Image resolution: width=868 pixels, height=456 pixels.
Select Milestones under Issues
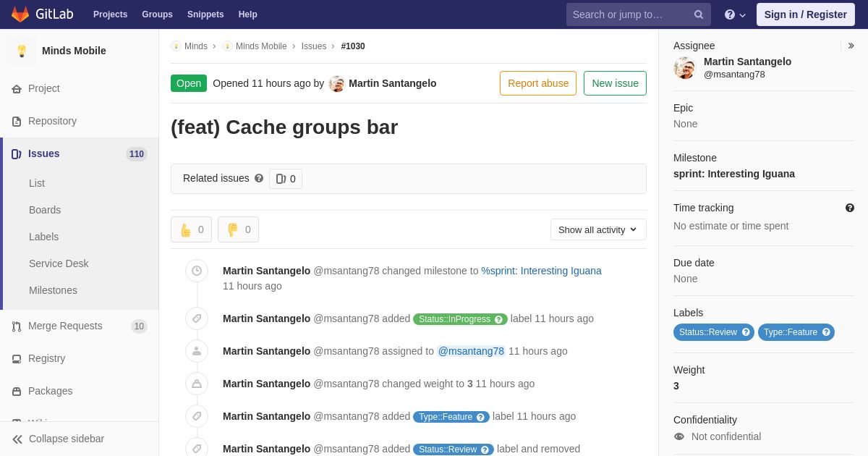point(53,290)
